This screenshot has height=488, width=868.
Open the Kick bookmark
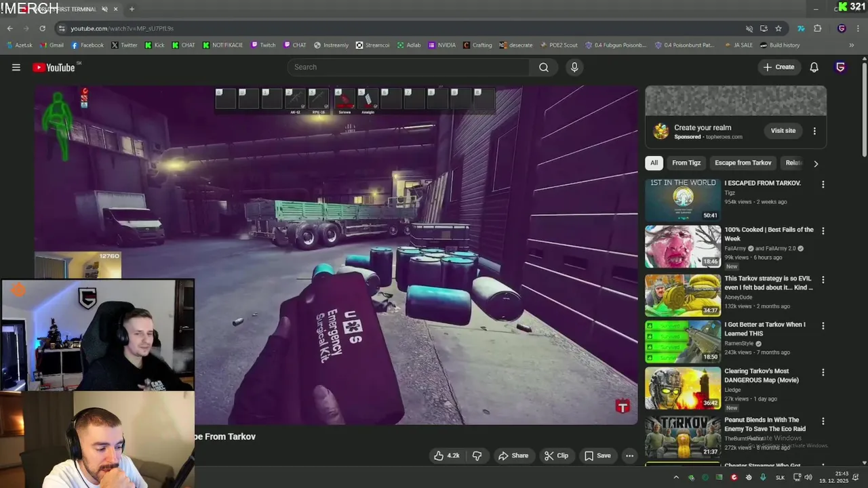154,45
